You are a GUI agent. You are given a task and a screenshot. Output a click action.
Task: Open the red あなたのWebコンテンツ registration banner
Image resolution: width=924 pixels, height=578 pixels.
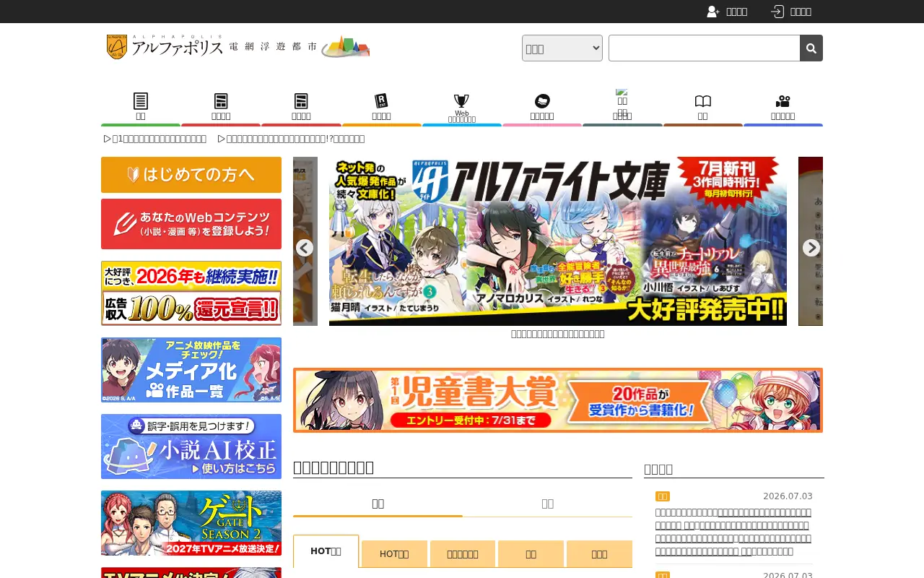[191, 224]
